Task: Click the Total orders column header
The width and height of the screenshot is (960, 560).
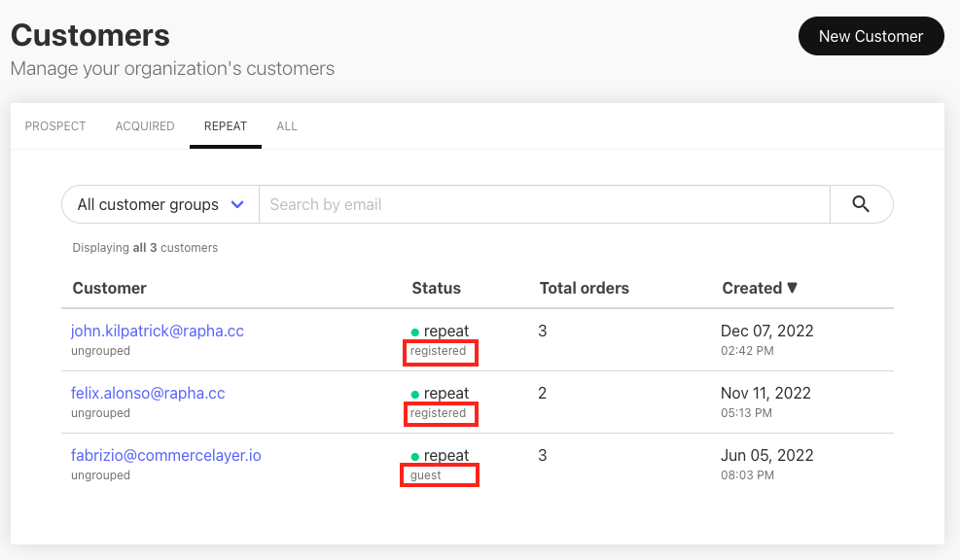Action: 584,288
